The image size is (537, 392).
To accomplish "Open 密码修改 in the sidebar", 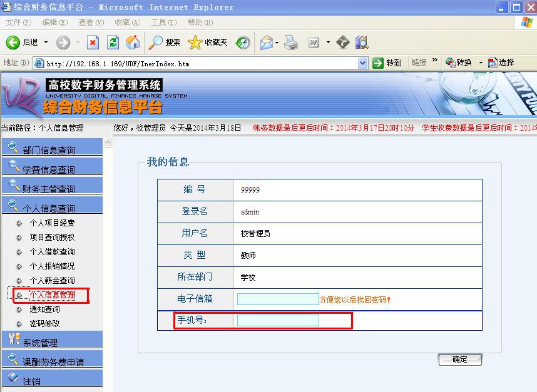I will pos(44,324).
